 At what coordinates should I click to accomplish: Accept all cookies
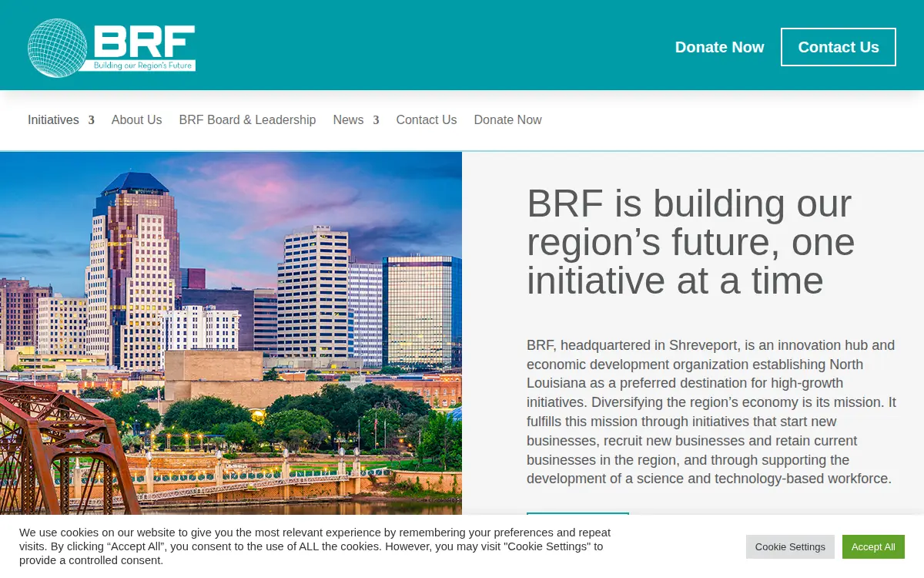pyautogui.click(x=873, y=547)
